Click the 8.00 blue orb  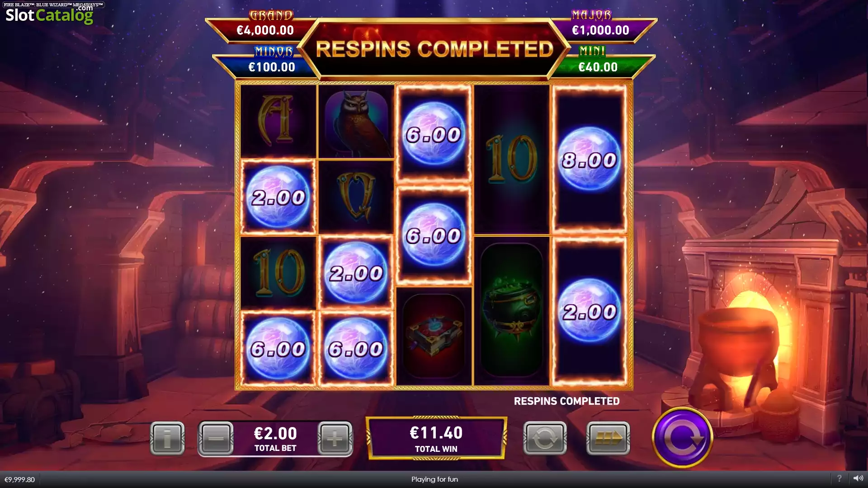589,160
